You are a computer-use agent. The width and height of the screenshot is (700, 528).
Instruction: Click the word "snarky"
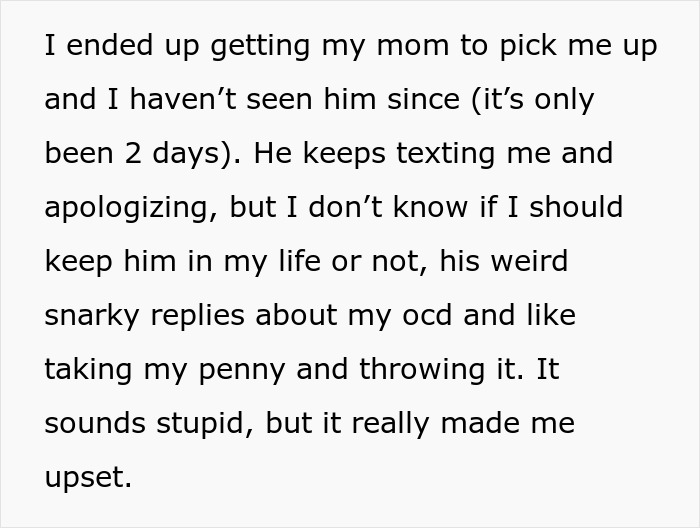tap(95, 316)
